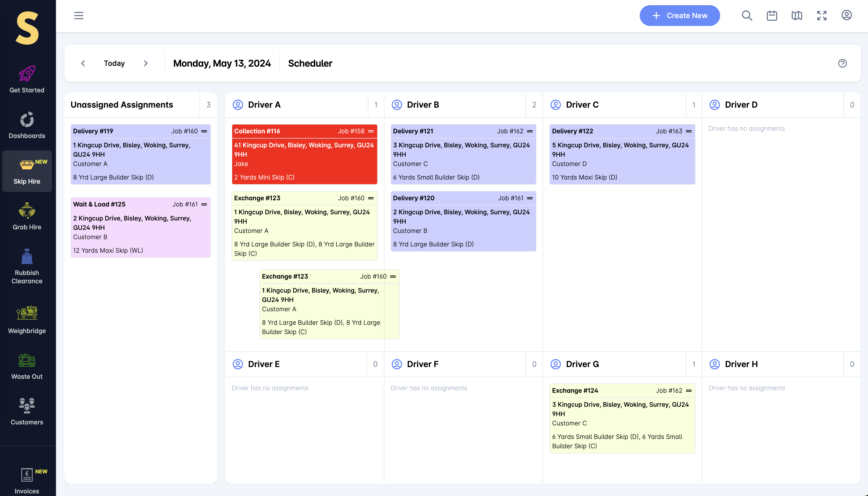868x496 pixels.
Task: Click the Driver D avatar icon
Action: coord(714,105)
